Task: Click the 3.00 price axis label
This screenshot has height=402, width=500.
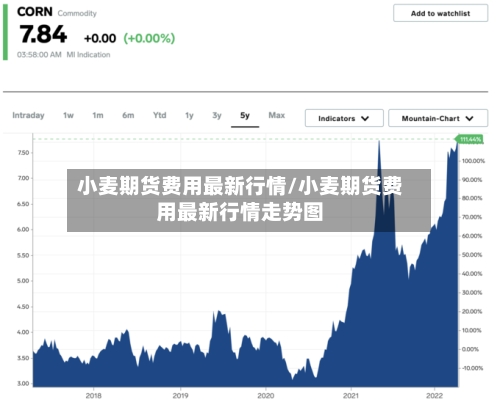Action: [23, 383]
